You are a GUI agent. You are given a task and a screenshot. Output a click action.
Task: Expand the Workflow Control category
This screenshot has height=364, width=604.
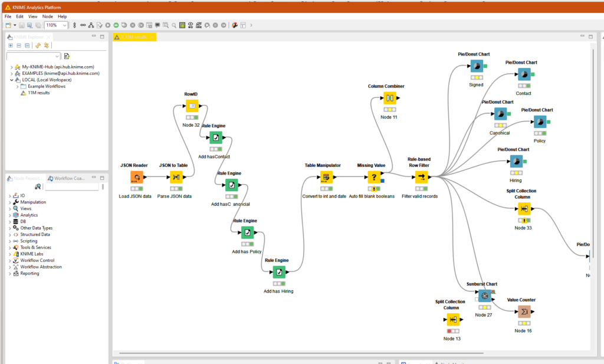(x=10, y=261)
